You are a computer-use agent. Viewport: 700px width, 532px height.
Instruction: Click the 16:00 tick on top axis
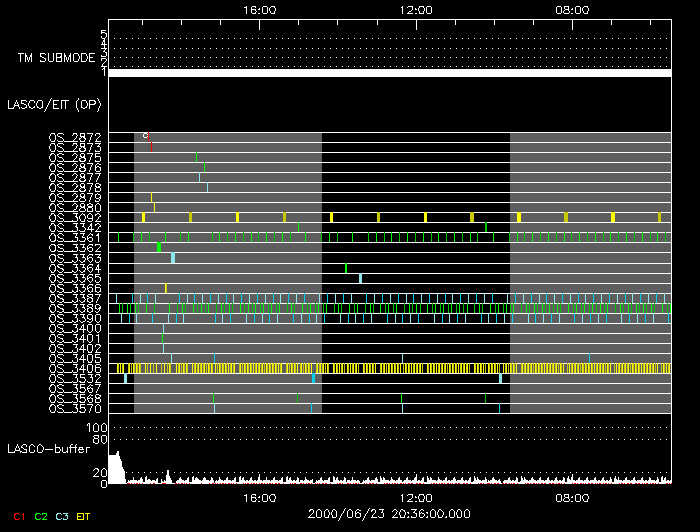[x=259, y=9]
